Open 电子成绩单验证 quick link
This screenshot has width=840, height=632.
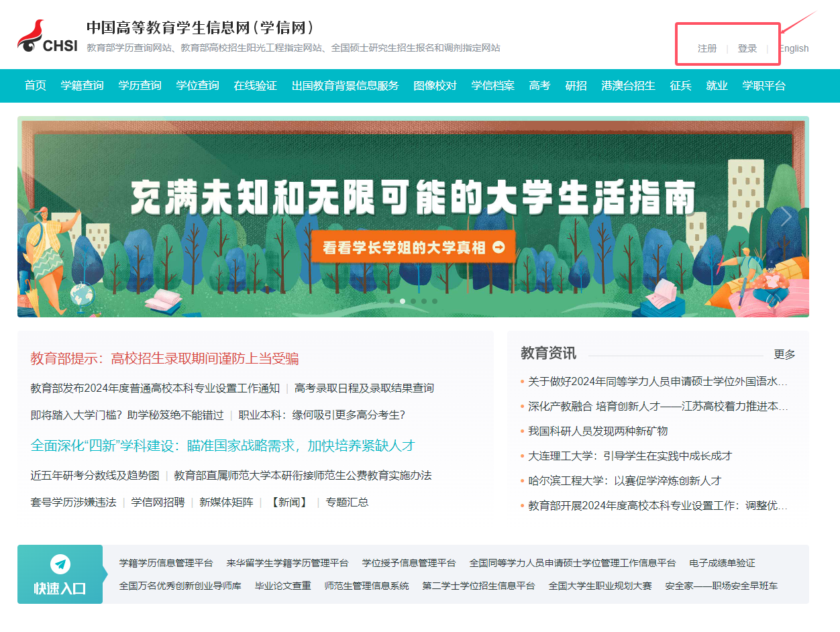(x=722, y=563)
